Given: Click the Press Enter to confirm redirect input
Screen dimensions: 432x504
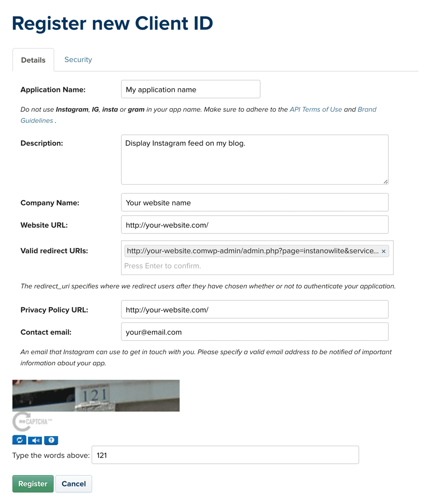Looking at the screenshot, I should [x=257, y=266].
